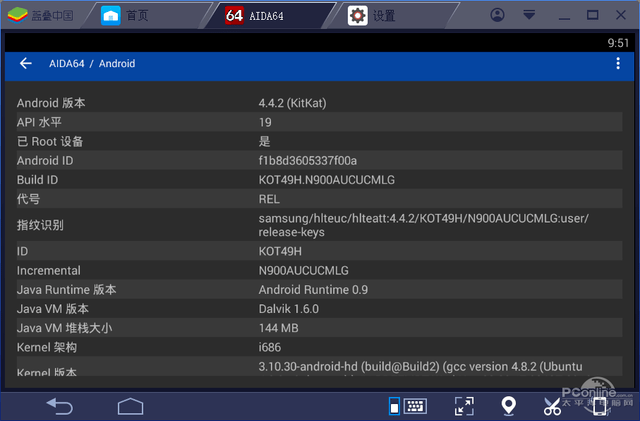Tap the Android home button in bottom bar

[x=131, y=406]
